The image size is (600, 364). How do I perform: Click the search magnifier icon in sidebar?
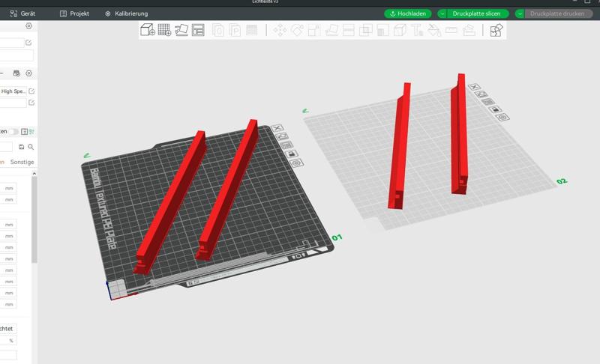pos(31,147)
